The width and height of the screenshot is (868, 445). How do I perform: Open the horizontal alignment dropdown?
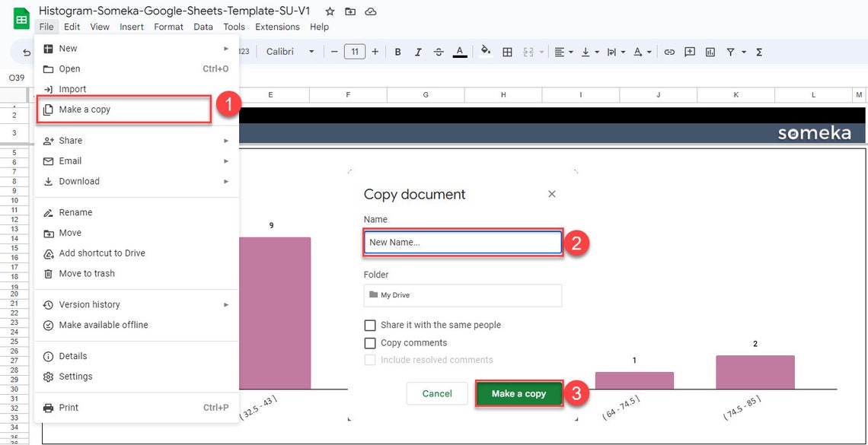point(562,52)
